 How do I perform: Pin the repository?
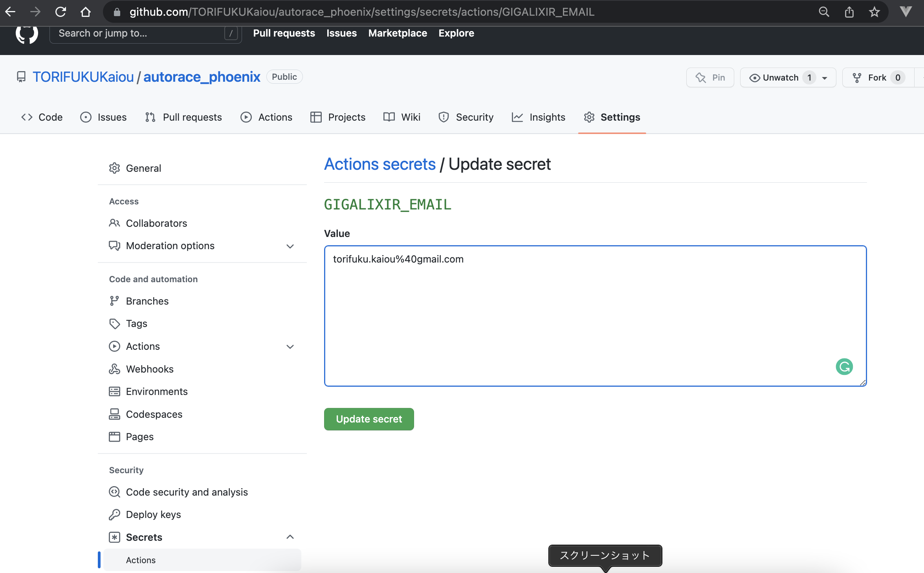710,77
